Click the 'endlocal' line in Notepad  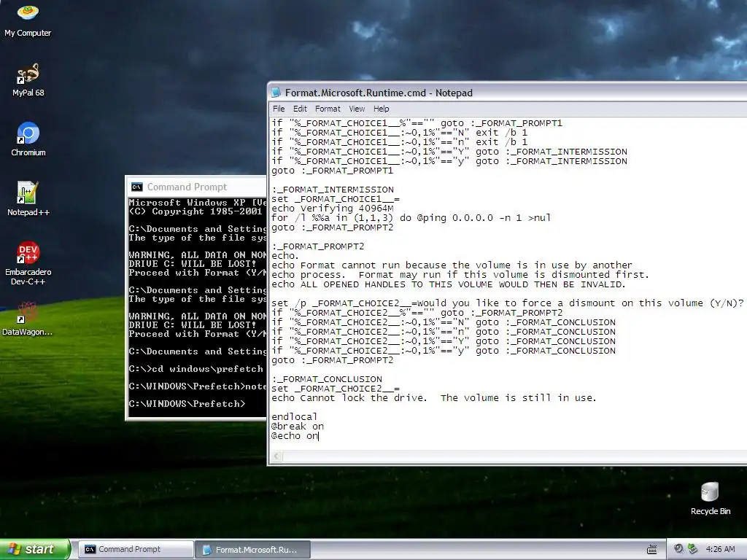click(x=294, y=416)
